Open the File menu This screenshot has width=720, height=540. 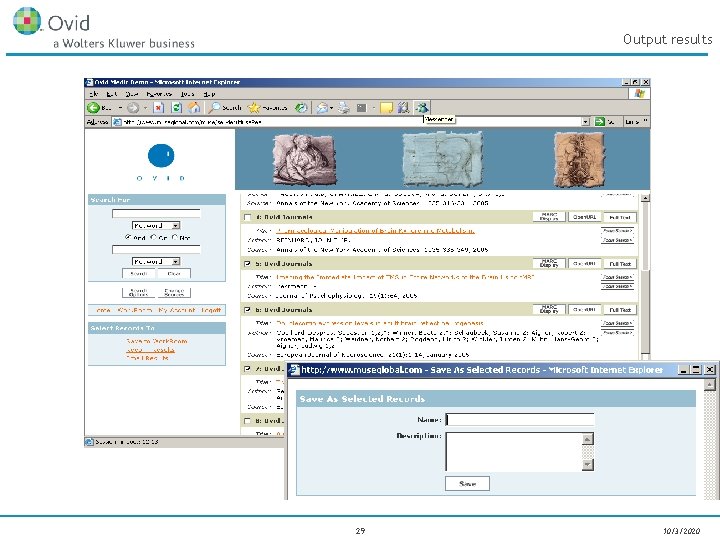pos(94,94)
